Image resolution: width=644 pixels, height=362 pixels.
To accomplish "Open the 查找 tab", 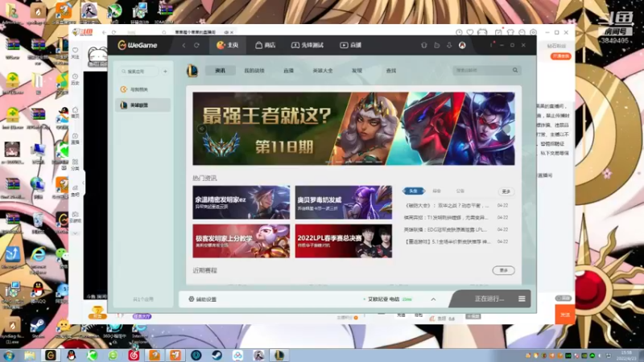I will (x=391, y=71).
